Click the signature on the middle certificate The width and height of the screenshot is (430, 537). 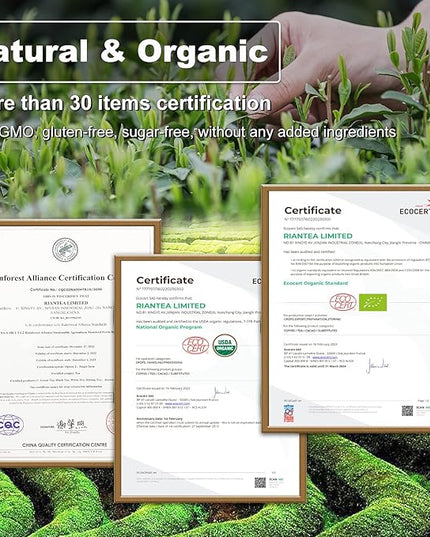coord(221,392)
